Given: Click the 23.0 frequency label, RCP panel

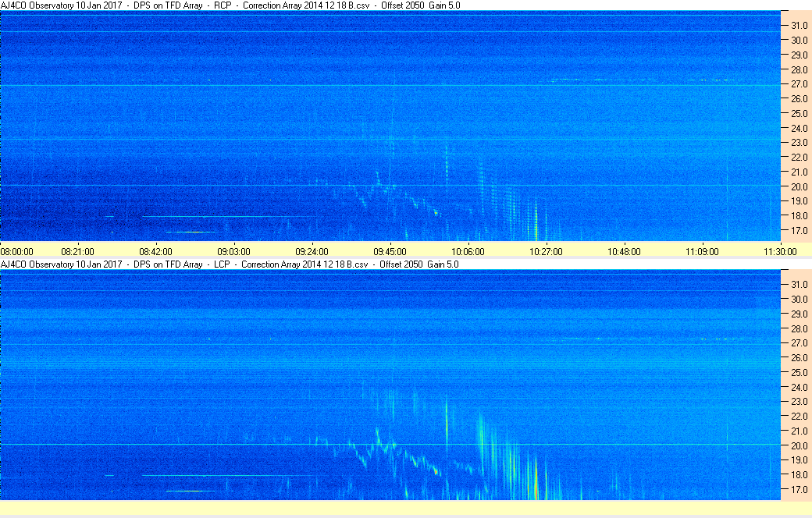Looking at the screenshot, I should [x=799, y=143].
